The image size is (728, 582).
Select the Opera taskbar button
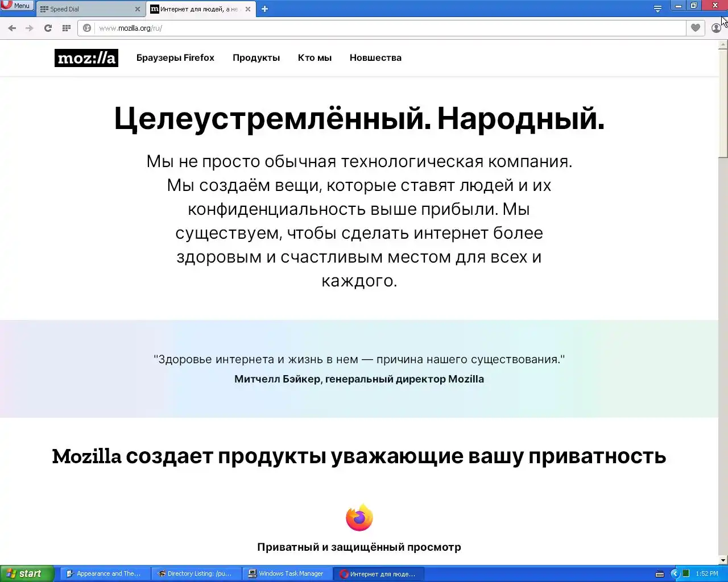(378, 574)
